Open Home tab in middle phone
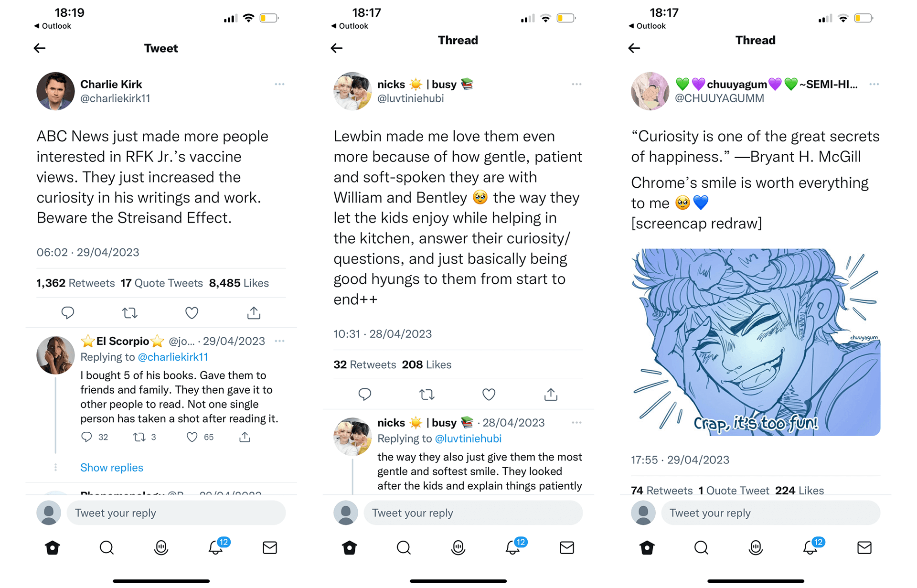This screenshot has height=588, width=917. pyautogui.click(x=350, y=547)
